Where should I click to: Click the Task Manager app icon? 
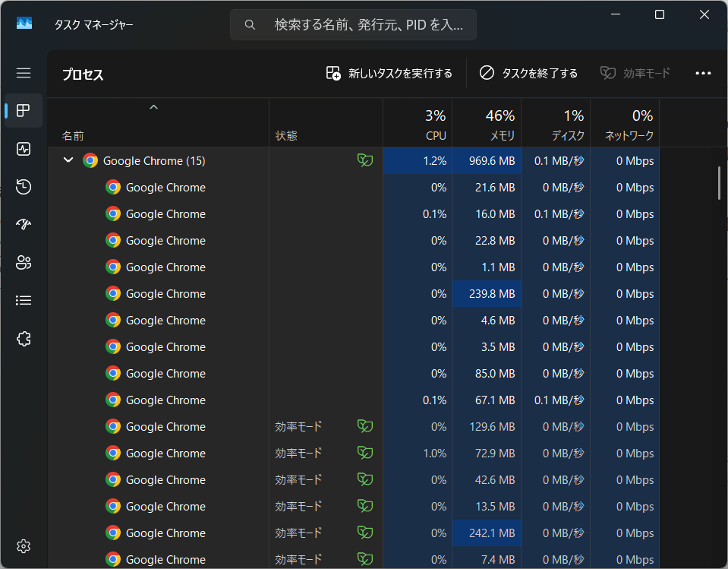[24, 24]
